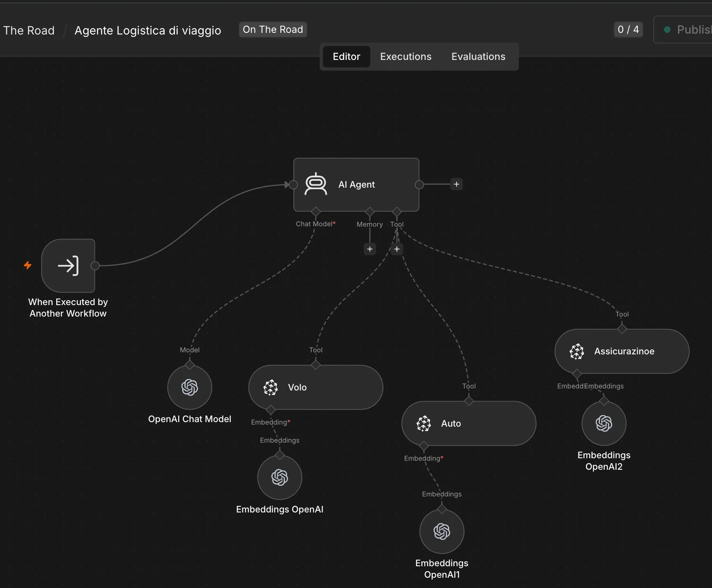Screen dimensions: 712x588
Task: Click the Volo node top Tool connector
Action: [316, 365]
